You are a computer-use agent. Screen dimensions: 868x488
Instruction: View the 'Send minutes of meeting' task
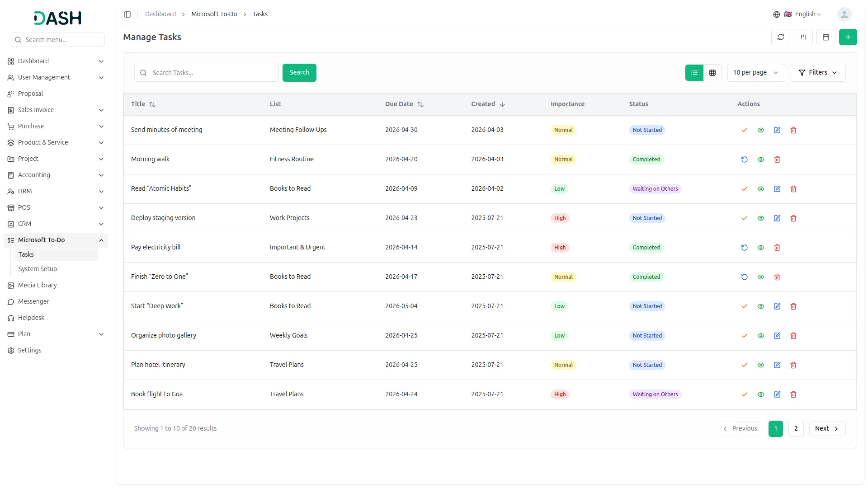point(760,130)
